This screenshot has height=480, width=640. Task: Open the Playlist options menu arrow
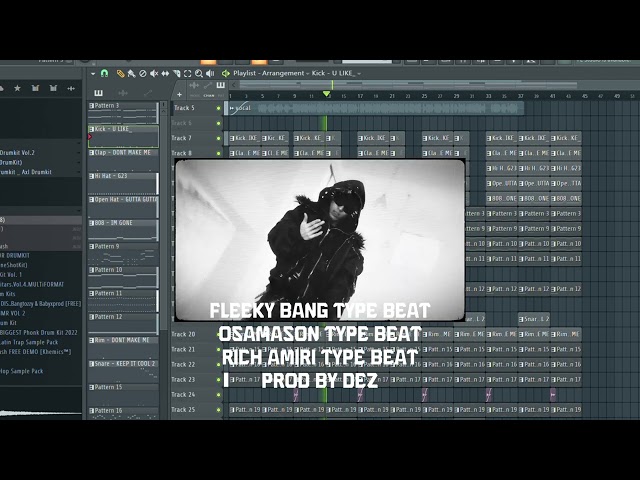(x=93, y=73)
